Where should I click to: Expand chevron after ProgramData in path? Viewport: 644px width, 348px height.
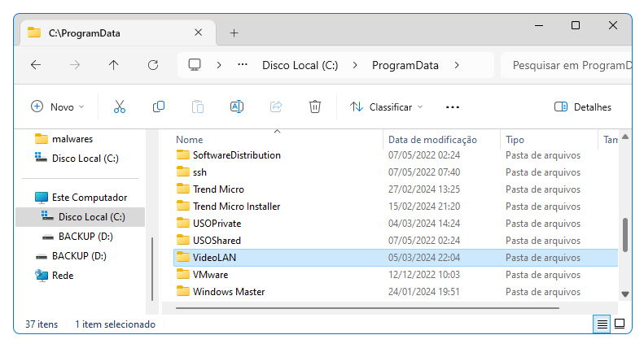click(x=457, y=65)
